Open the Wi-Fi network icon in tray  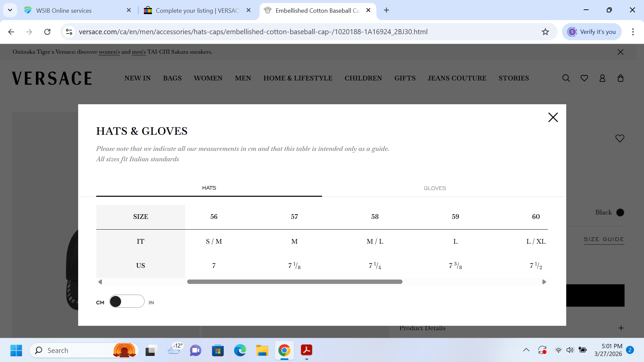tap(558, 350)
